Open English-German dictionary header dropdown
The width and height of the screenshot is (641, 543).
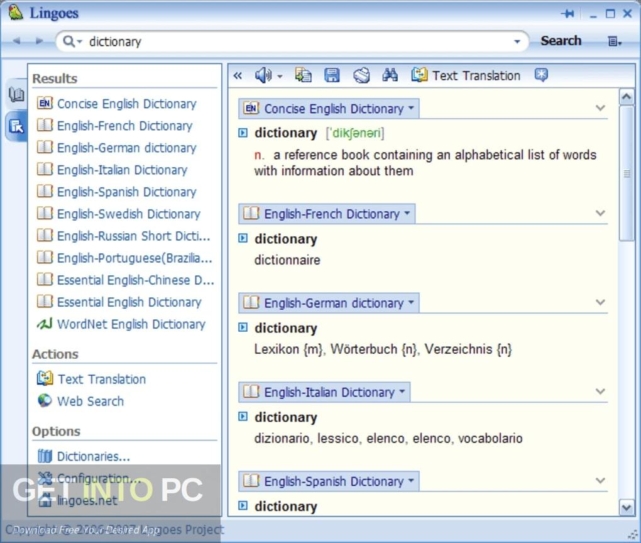coord(411,303)
